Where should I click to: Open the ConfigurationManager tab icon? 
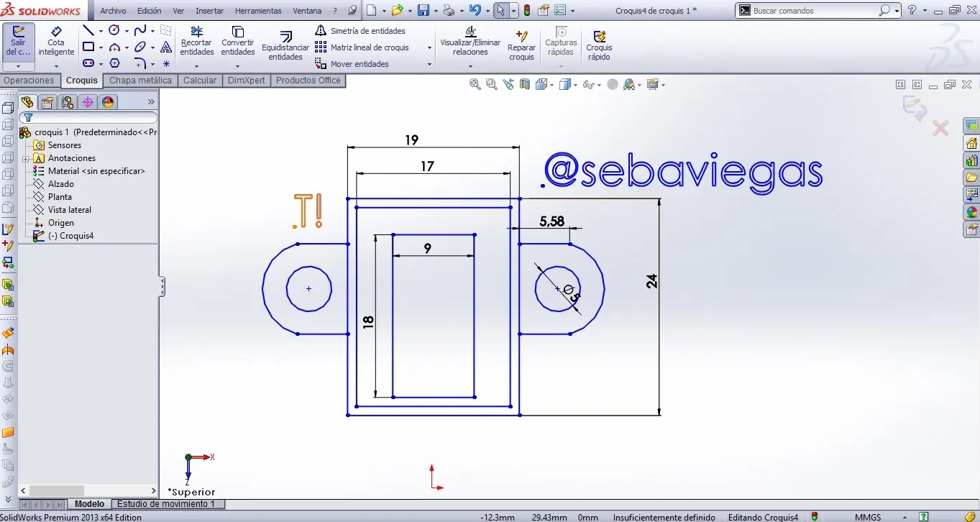pyautogui.click(x=68, y=102)
